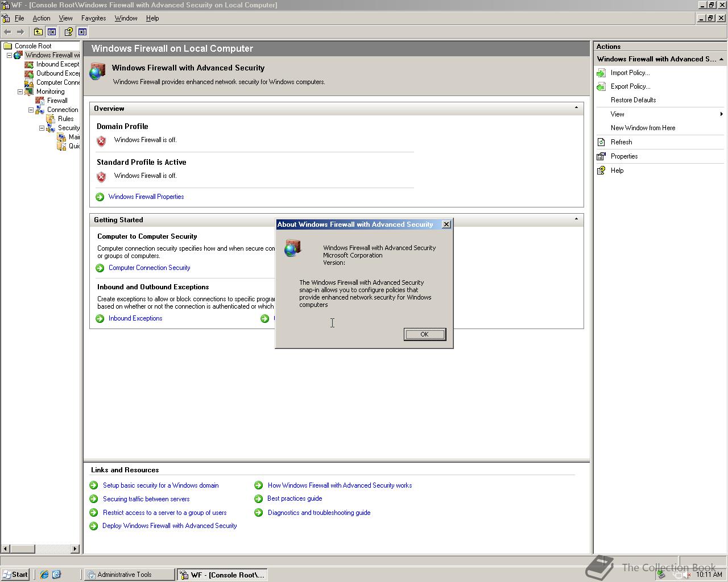Open the View menu in the menu bar
Image resolution: width=728 pixels, height=582 pixels.
click(66, 18)
